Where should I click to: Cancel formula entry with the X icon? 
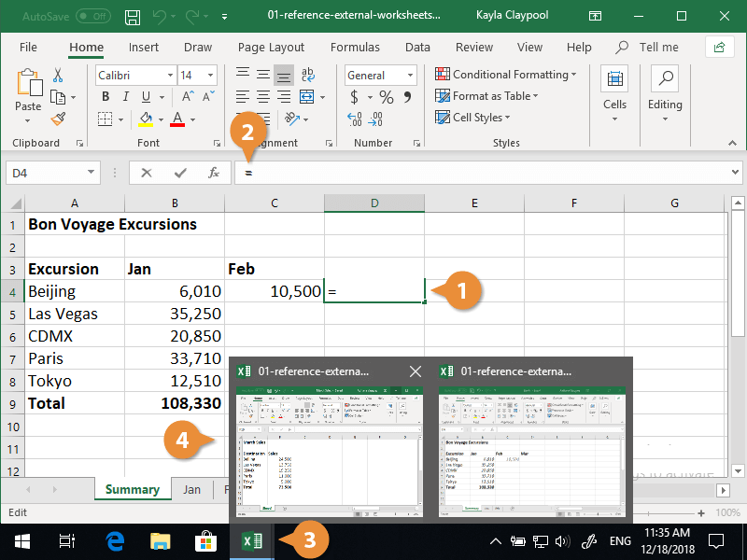pyautogui.click(x=147, y=173)
